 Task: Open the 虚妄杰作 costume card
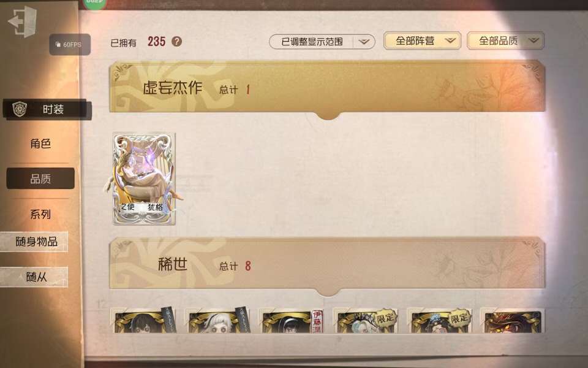point(144,178)
